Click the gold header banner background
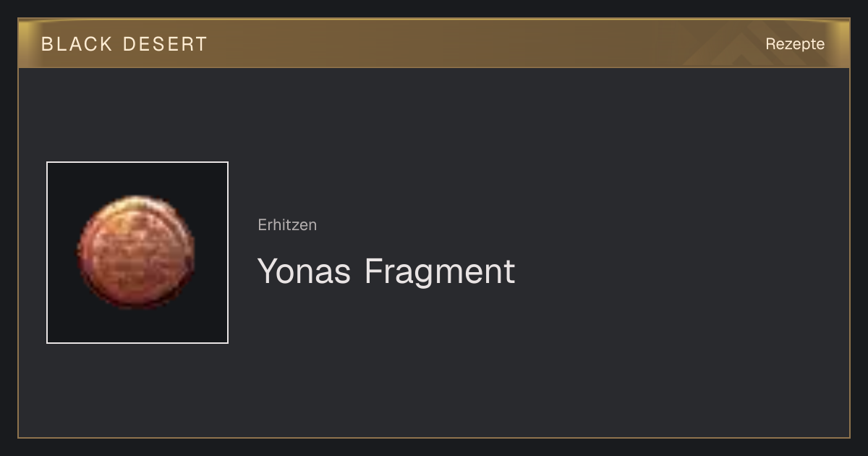The height and width of the screenshot is (456, 868). (434, 43)
